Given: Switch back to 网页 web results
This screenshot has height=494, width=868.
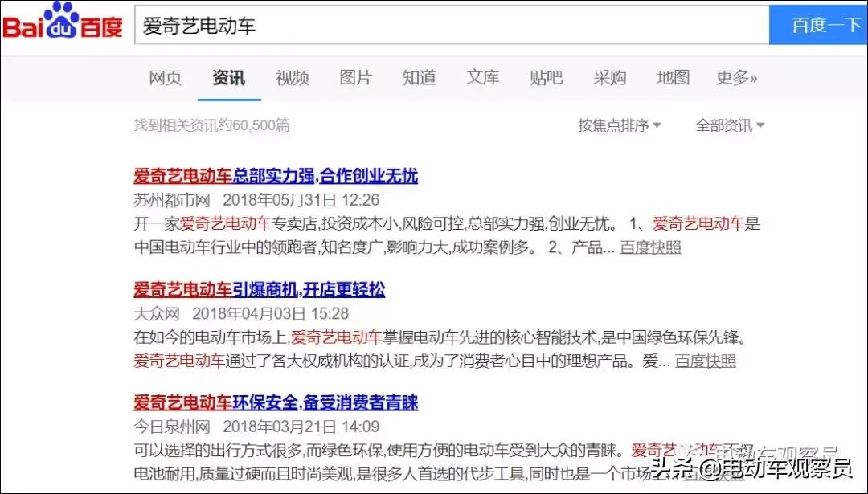Looking at the screenshot, I should (165, 78).
